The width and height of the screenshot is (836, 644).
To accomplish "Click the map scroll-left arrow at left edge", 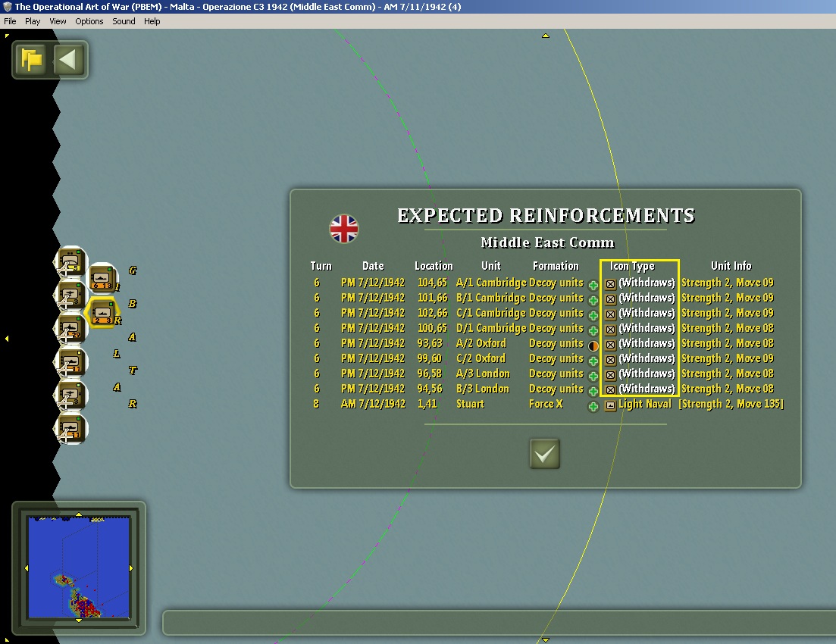I will (6, 339).
